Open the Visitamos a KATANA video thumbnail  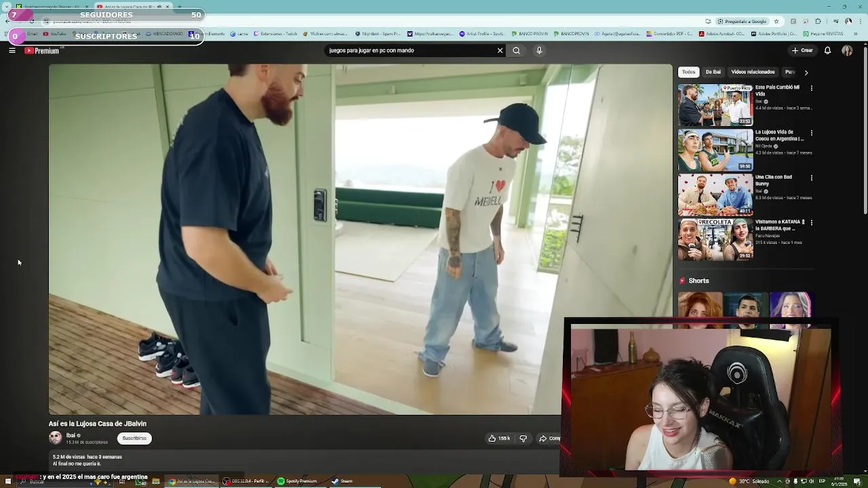[715, 239]
